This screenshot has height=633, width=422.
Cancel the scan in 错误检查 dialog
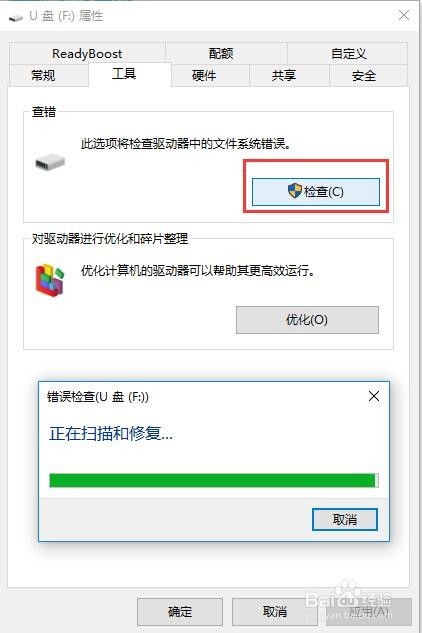(345, 519)
